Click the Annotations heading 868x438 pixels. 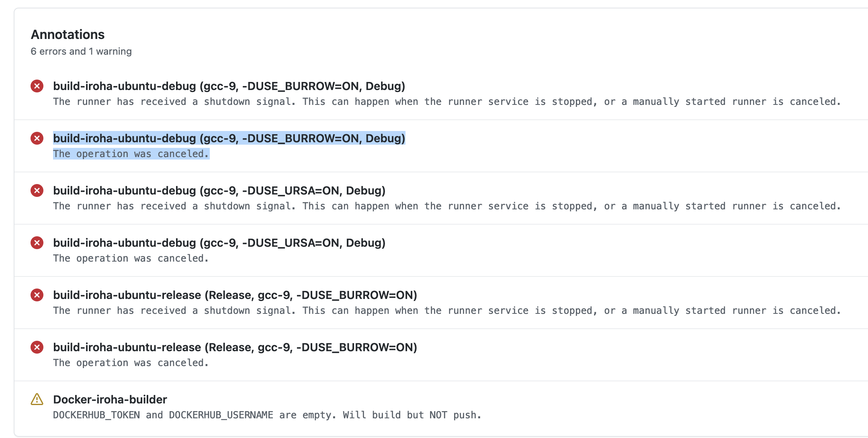(x=68, y=35)
